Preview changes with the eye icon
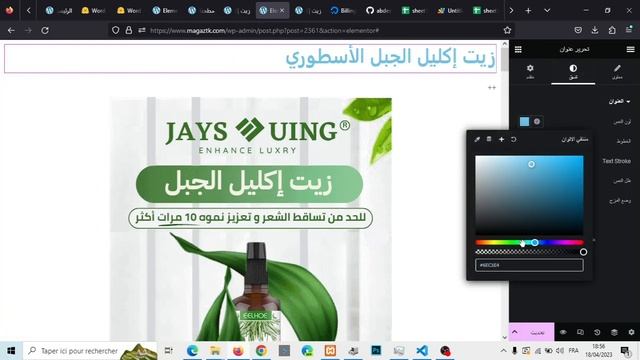Image resolution: width=640 pixels, height=360 pixels. (563, 332)
